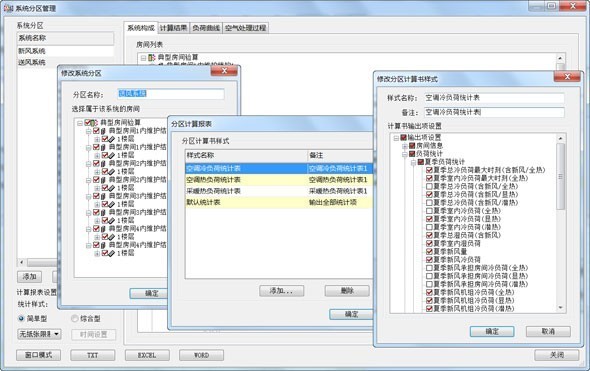Viewport: 590px width, 371px height.
Task: Click 确定 in 修改系统分区 dialog
Action: pyautogui.click(x=149, y=293)
